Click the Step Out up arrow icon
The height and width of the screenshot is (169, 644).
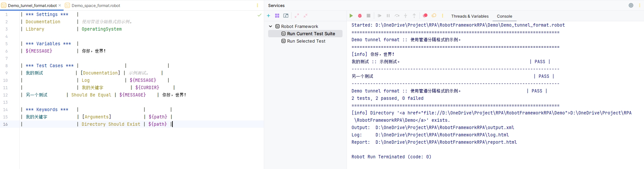(x=414, y=16)
